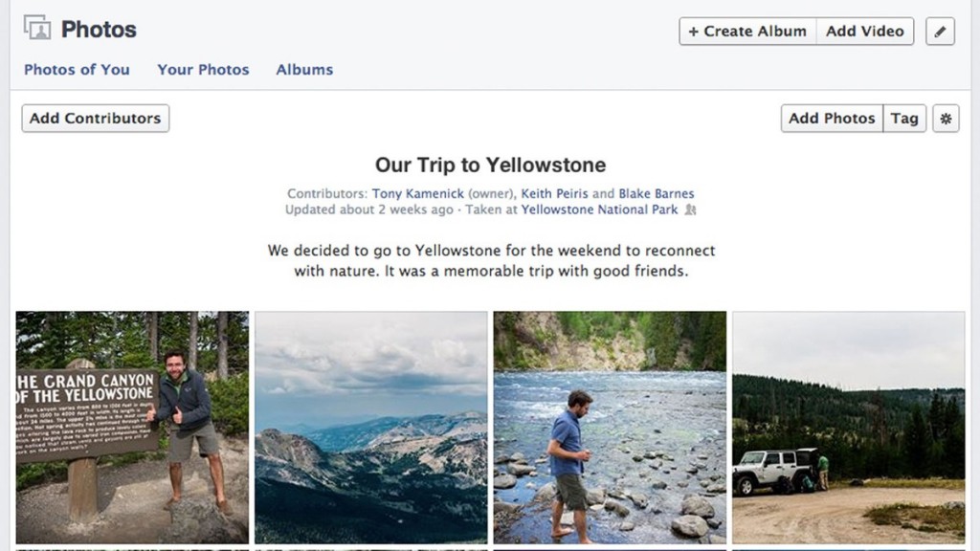The image size is (980, 551).
Task: Click the Add Video button
Action: tap(864, 31)
